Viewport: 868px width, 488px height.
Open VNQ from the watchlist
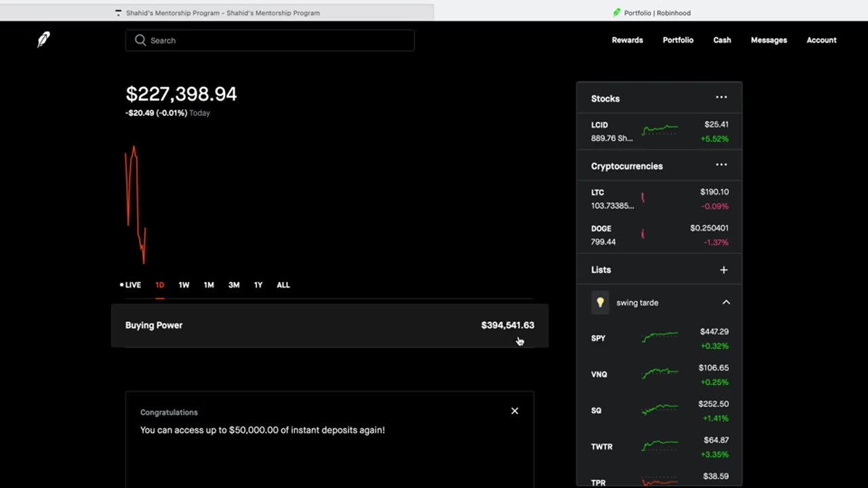coord(659,374)
